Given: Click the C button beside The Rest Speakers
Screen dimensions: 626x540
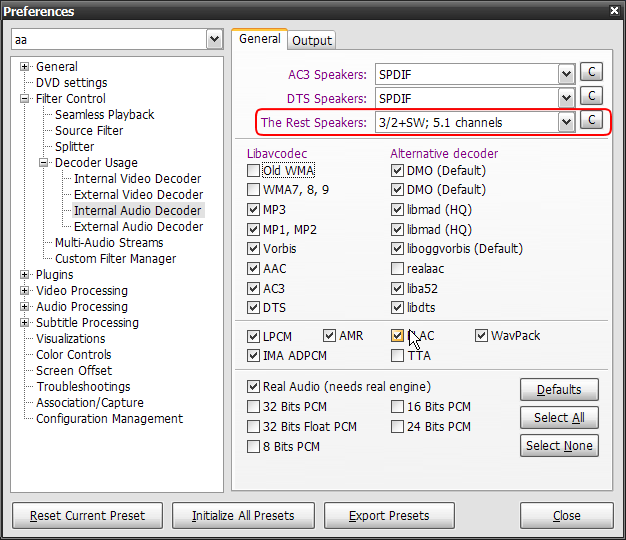Looking at the screenshot, I should click(x=591, y=121).
